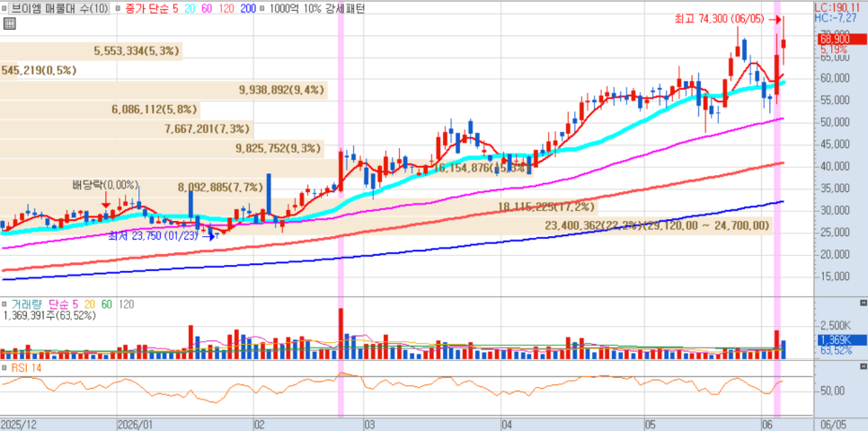Viewport: 868px width, 431px height.
Task: Click volume profile bar 9,825,752(9.3%)
Action: 163,148
